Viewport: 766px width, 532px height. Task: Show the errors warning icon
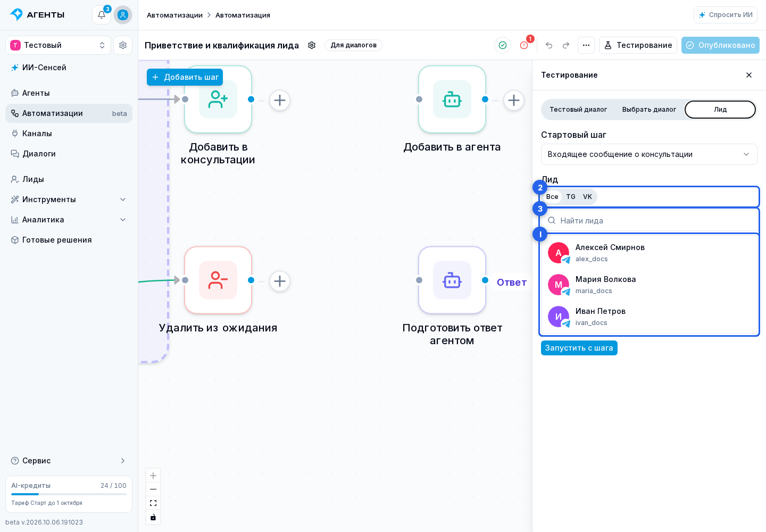(524, 45)
